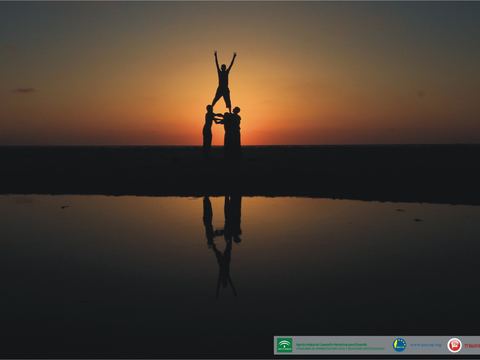
Task: Click the blue circular starred logo
Action: (x=399, y=345)
